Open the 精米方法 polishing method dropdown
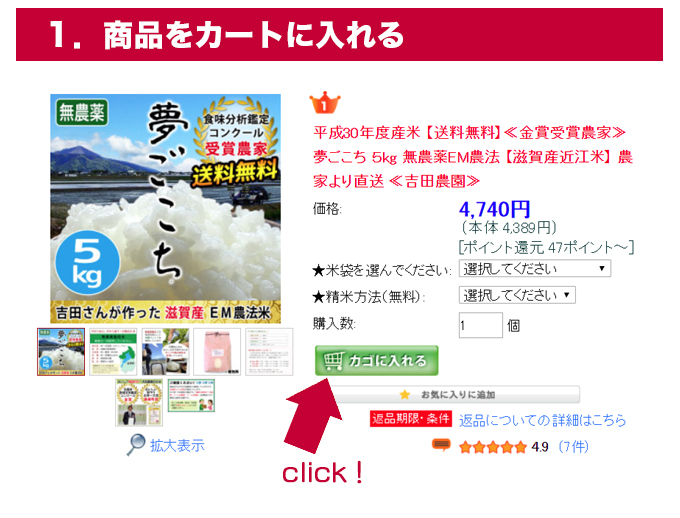The height and width of the screenshot is (518, 680). coord(517,295)
